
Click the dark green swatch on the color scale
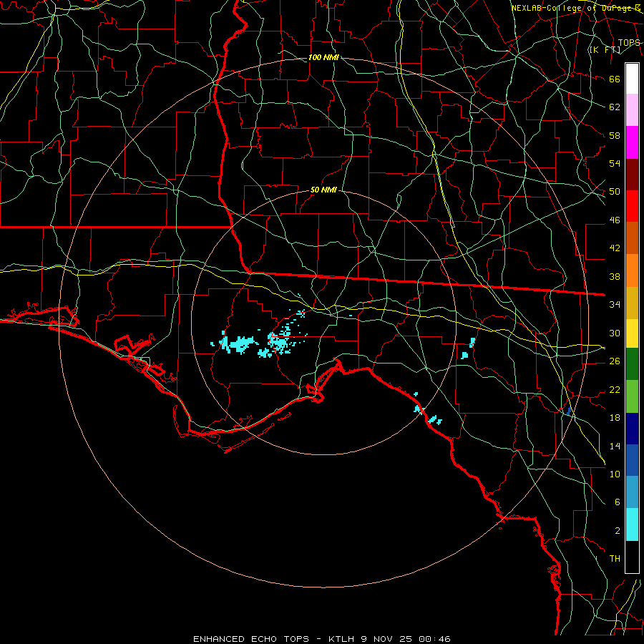coord(632,364)
